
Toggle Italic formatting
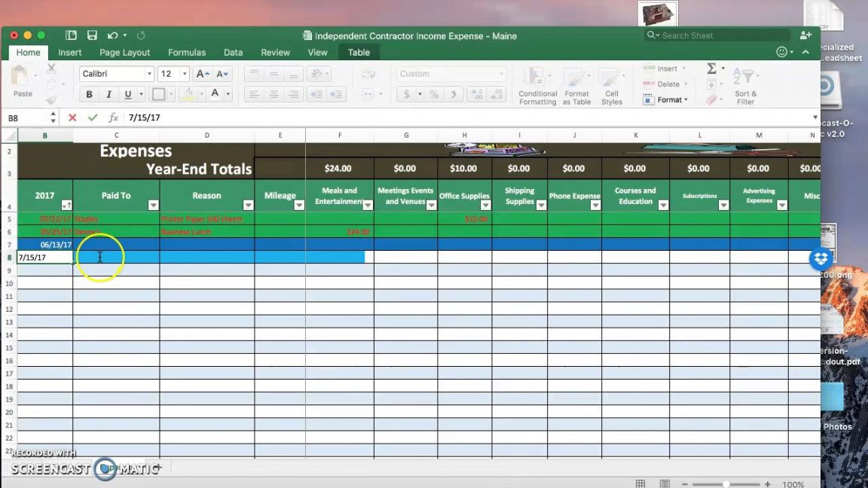(x=108, y=94)
